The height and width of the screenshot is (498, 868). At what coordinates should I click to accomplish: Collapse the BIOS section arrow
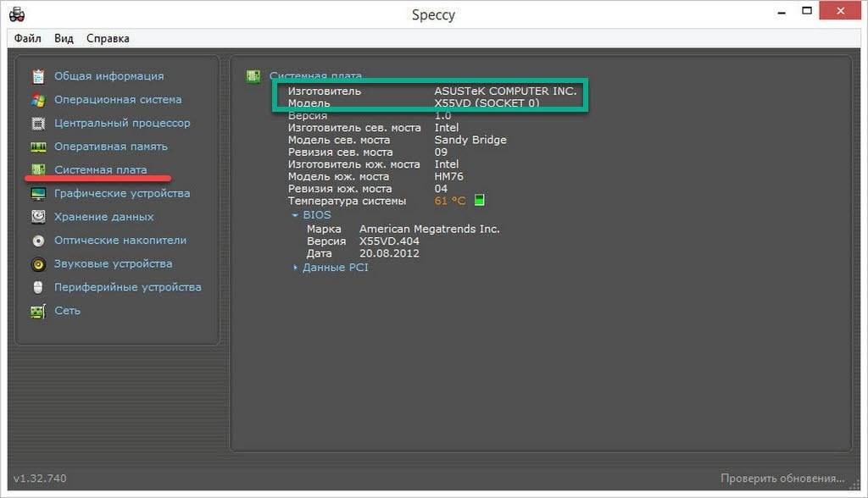point(295,215)
